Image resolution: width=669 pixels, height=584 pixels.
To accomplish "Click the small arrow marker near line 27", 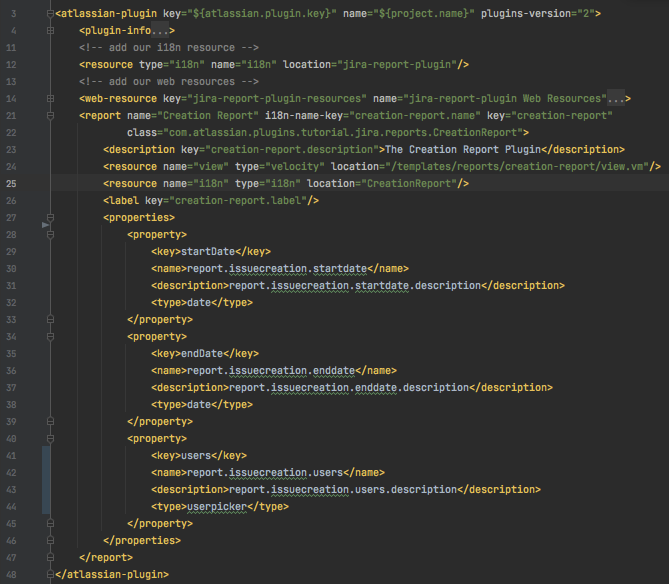I will [x=45, y=225].
